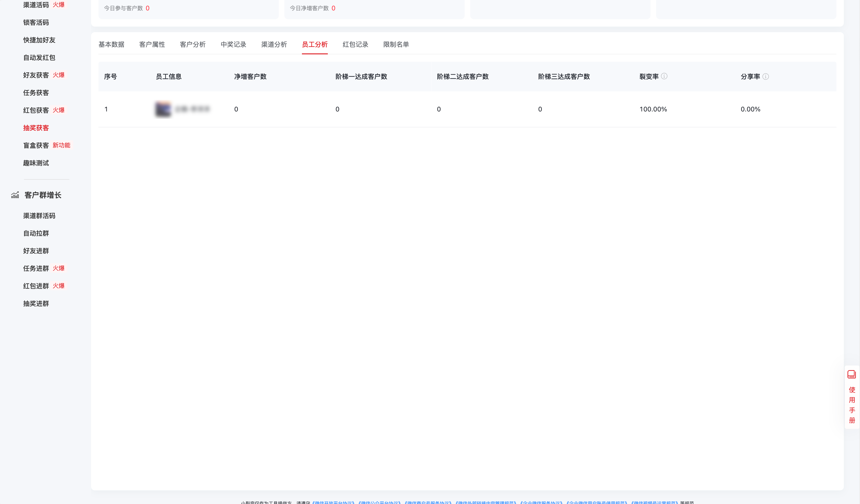Select 红包进群 in the sidebar
This screenshot has width=860, height=504.
[x=36, y=286]
